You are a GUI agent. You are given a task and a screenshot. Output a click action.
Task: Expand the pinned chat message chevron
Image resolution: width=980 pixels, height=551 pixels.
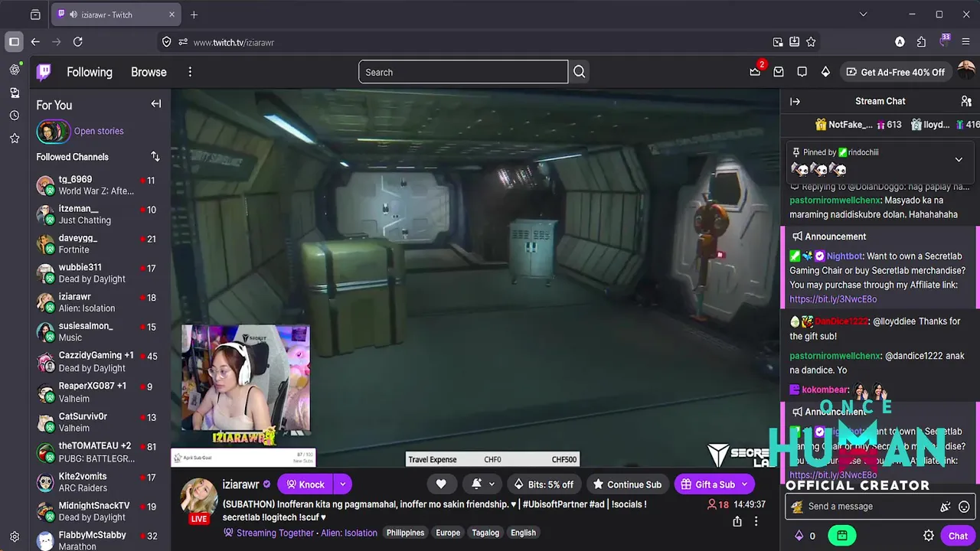tap(959, 160)
